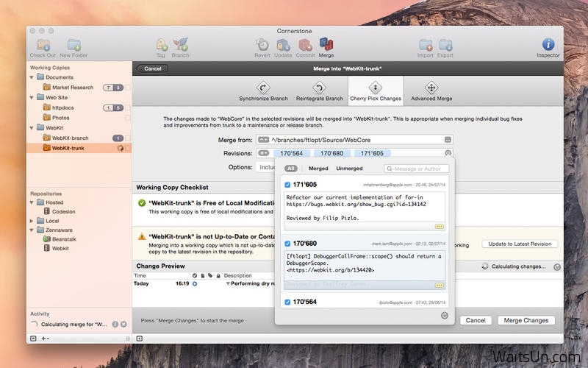Screen dimensions: 588x368
Task: Select the Codesion repository
Action: point(63,211)
